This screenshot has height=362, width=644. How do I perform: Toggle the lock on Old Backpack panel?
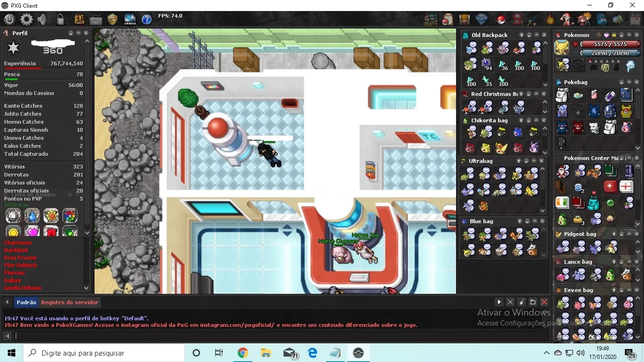point(529,35)
